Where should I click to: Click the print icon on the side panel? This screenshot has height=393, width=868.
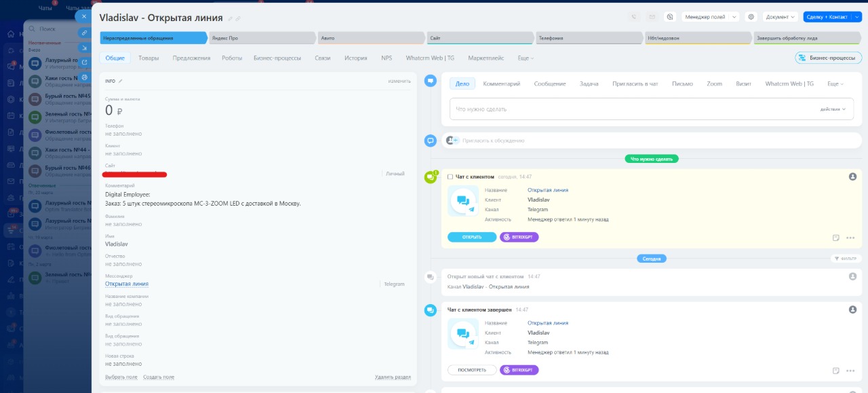(x=84, y=77)
